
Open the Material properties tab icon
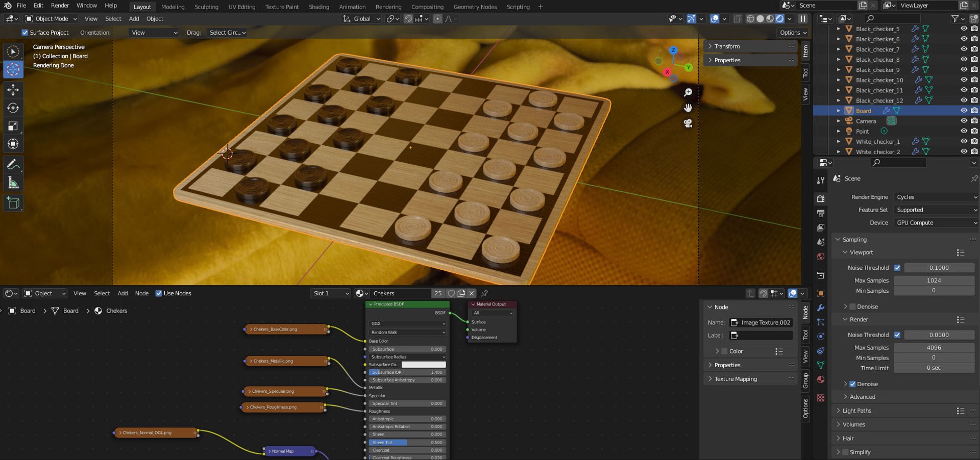[821, 379]
